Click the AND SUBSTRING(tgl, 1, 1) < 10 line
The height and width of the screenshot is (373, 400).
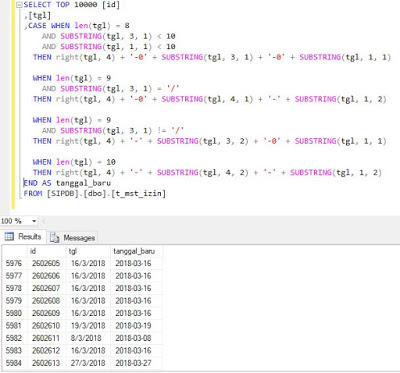109,47
